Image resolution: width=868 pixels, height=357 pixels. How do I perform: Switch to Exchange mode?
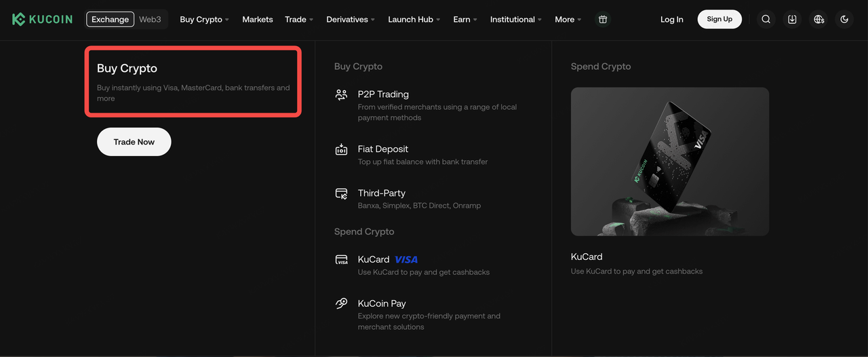pyautogui.click(x=110, y=19)
